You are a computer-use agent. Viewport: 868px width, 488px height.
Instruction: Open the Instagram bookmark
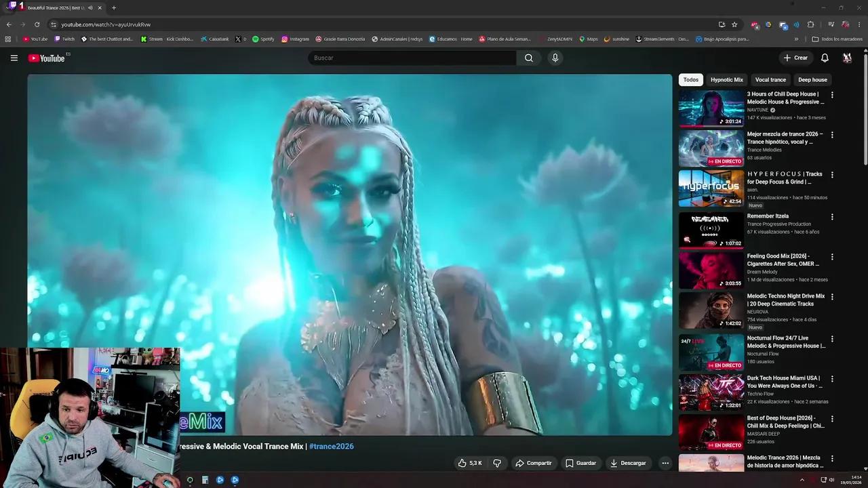point(295,39)
